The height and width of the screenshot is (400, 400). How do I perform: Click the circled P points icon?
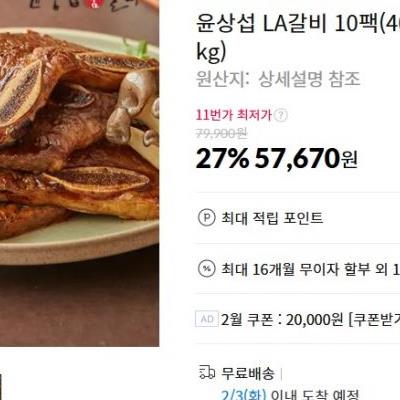tap(207, 218)
